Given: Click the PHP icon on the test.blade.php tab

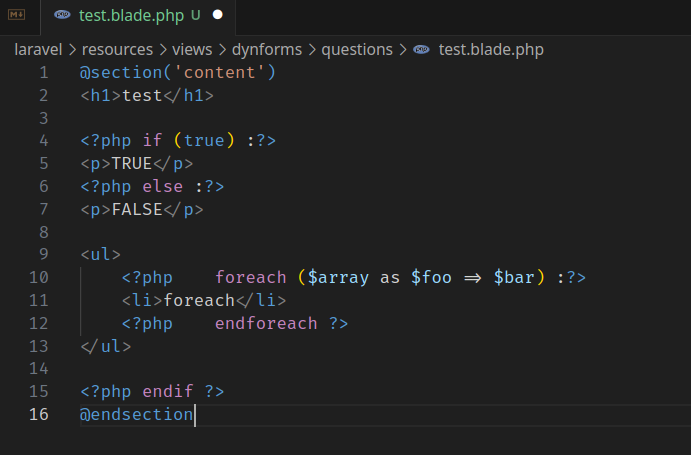Looking at the screenshot, I should 63,15.
